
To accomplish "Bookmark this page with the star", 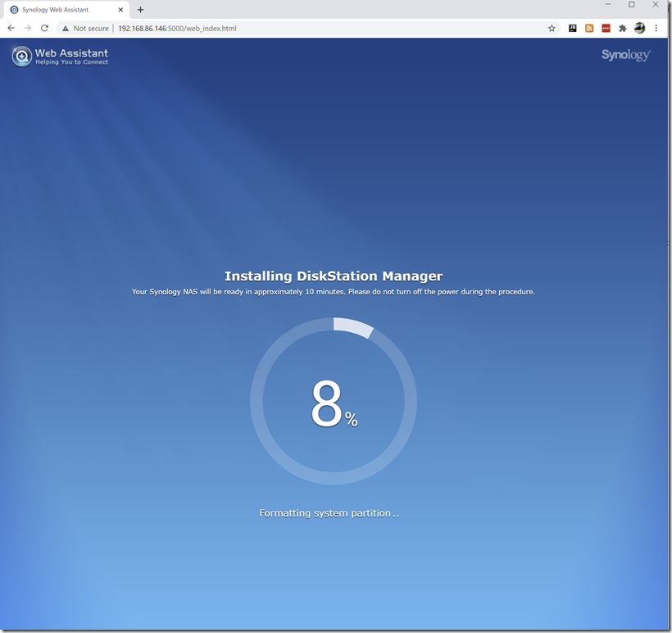I will pos(552,29).
